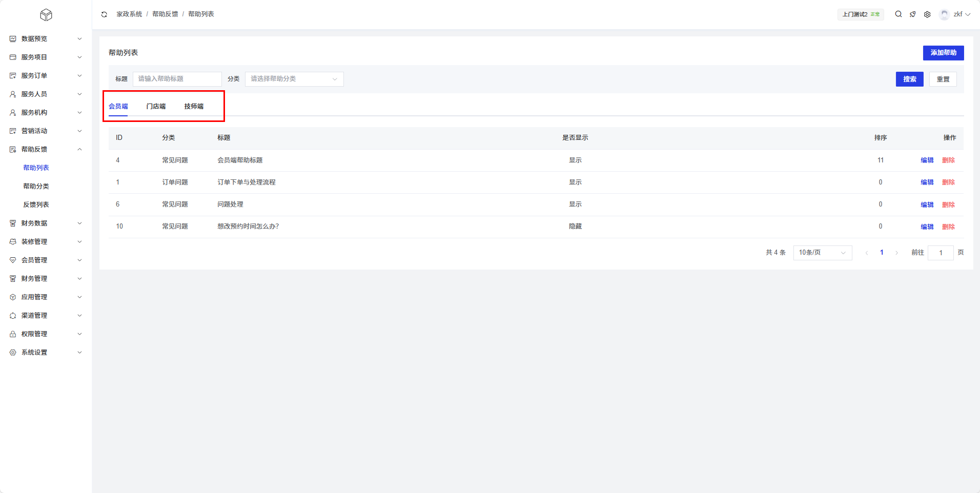Click the 营销活动 sidebar icon

pos(13,131)
